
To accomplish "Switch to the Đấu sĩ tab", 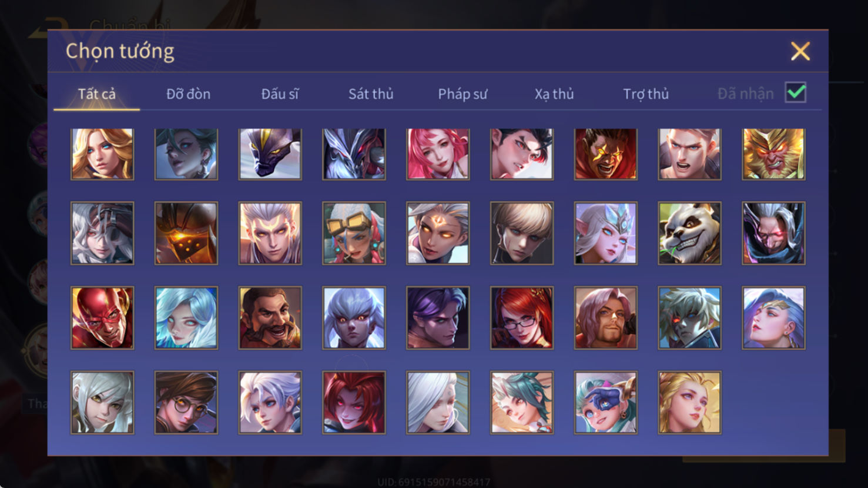I will pos(280,93).
